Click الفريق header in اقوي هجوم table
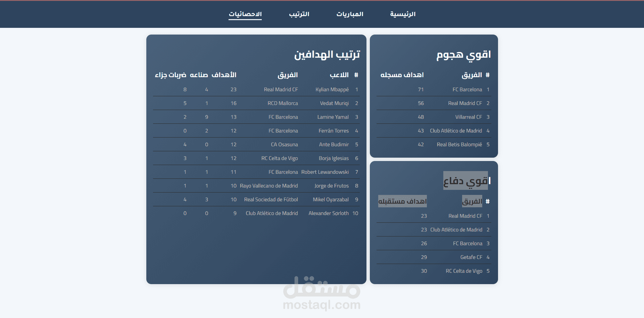 coord(472,75)
